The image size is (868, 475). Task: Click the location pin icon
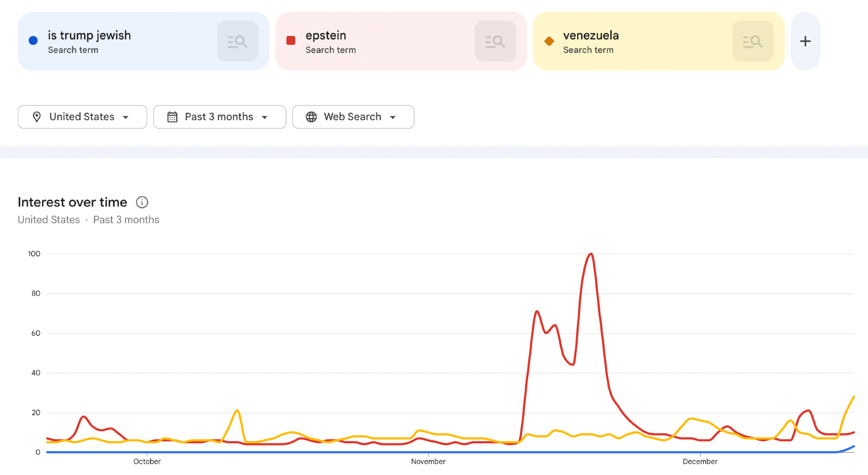click(x=37, y=117)
